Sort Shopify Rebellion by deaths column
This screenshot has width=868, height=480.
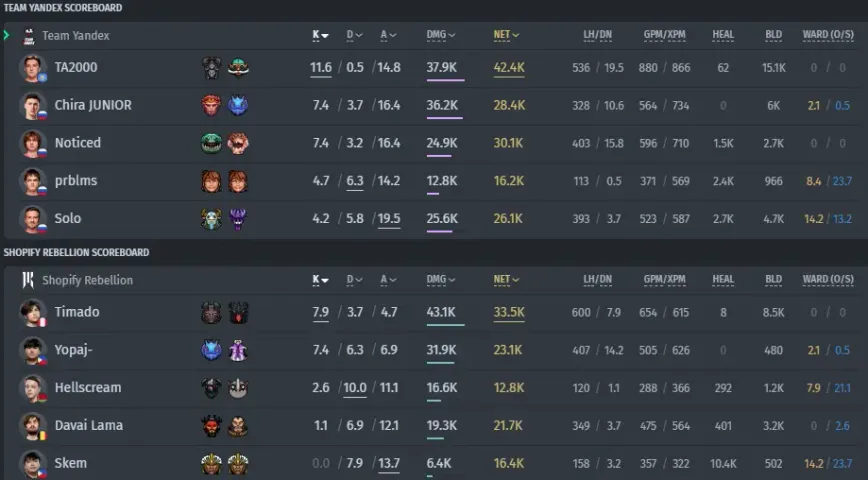pos(354,280)
